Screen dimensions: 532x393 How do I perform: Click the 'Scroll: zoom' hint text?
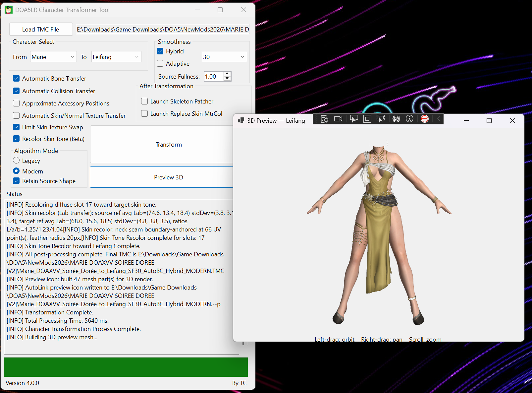click(x=425, y=339)
